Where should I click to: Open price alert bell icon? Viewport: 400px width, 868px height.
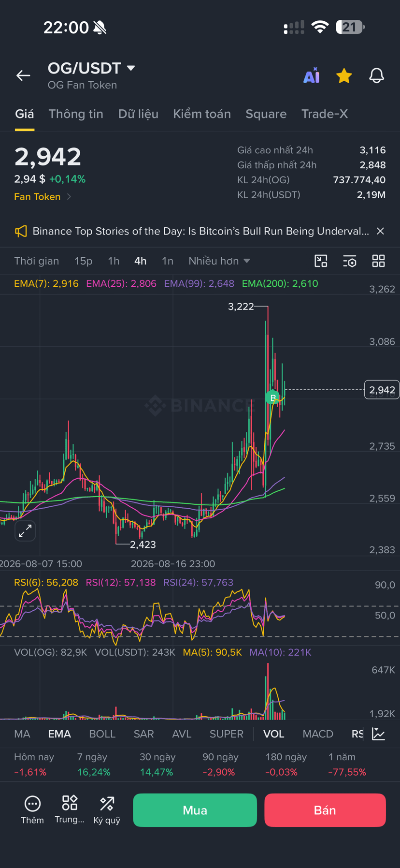click(376, 75)
